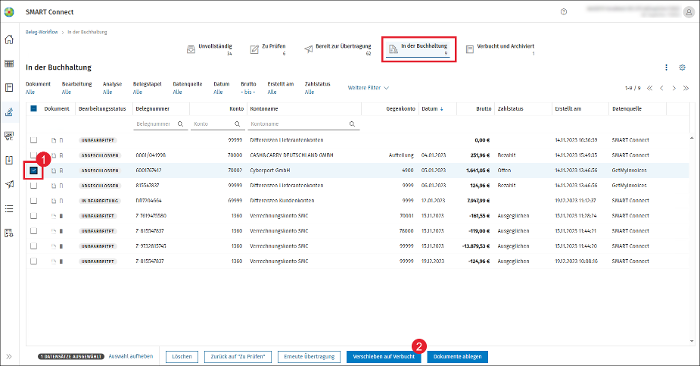Image resolution: width=700 pixels, height=366 pixels.
Task: Switch to Verbucht und Archiviert tab
Action: [x=500, y=49]
